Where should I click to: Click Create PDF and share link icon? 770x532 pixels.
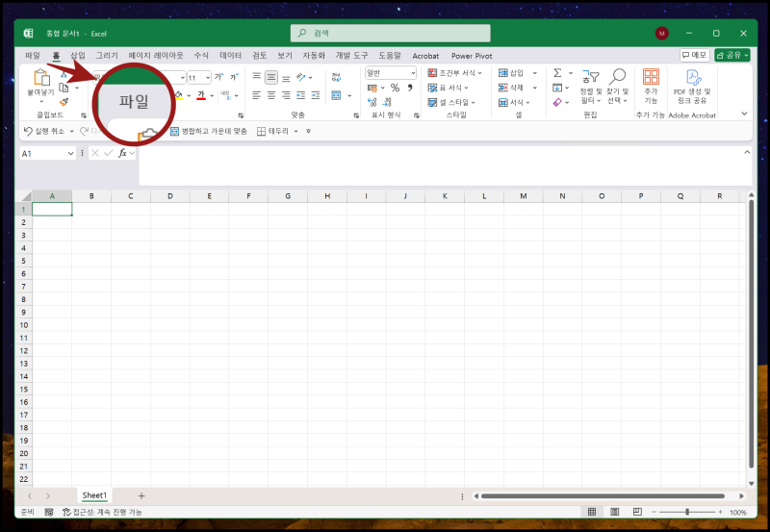tap(691, 78)
